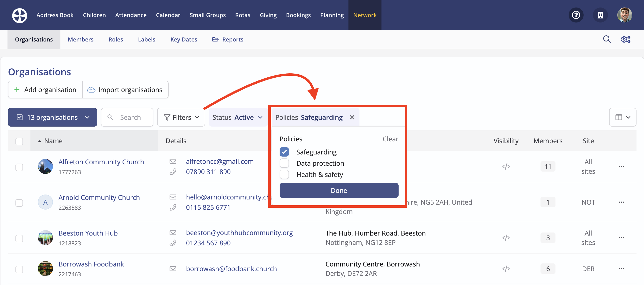
Task: Click the envelope icon for Alfreton Community Church
Action: tap(173, 162)
